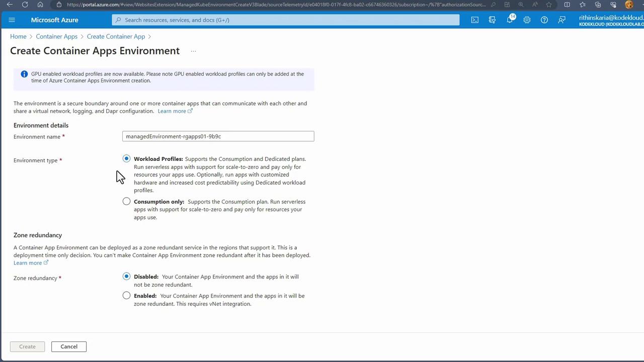Open the Azure feedback icon
The height and width of the screenshot is (362, 644).
pyautogui.click(x=561, y=20)
